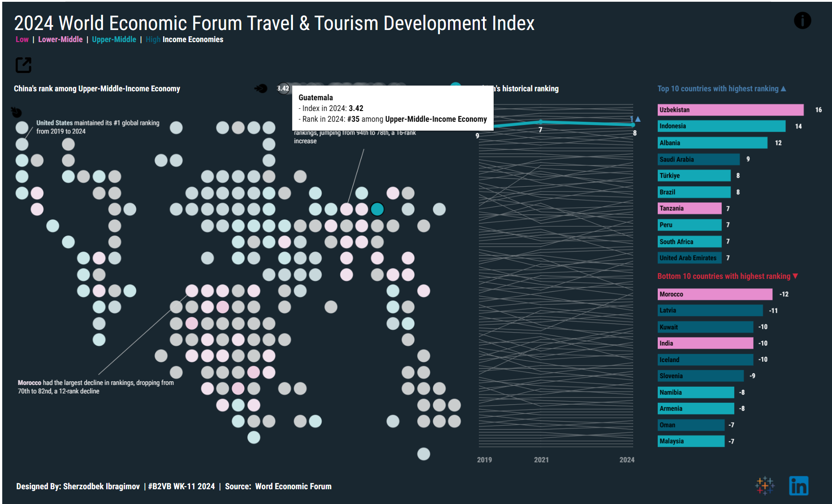Select the Slovenia bar
Viewport: 832px width, 504px height.
coord(701,376)
